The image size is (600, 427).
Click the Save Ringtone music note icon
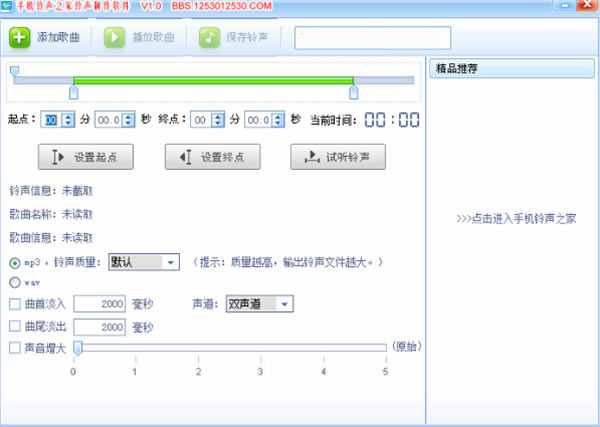[209, 38]
